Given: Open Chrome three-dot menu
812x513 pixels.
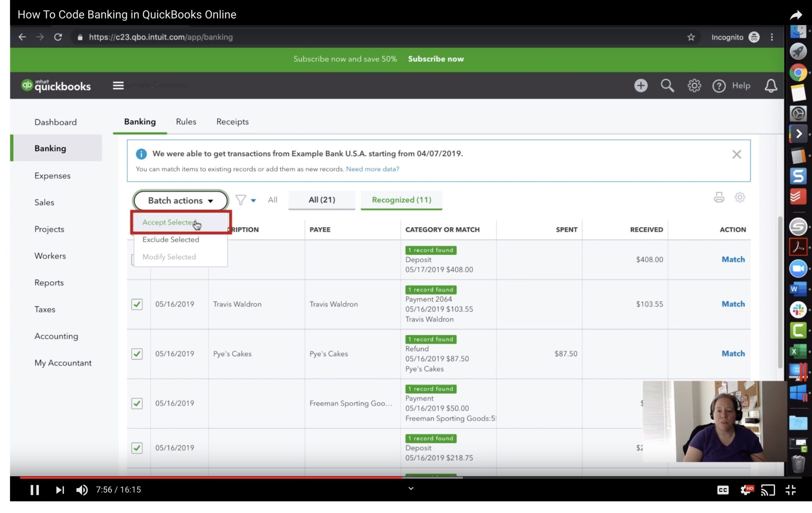Looking at the screenshot, I should pos(772,37).
